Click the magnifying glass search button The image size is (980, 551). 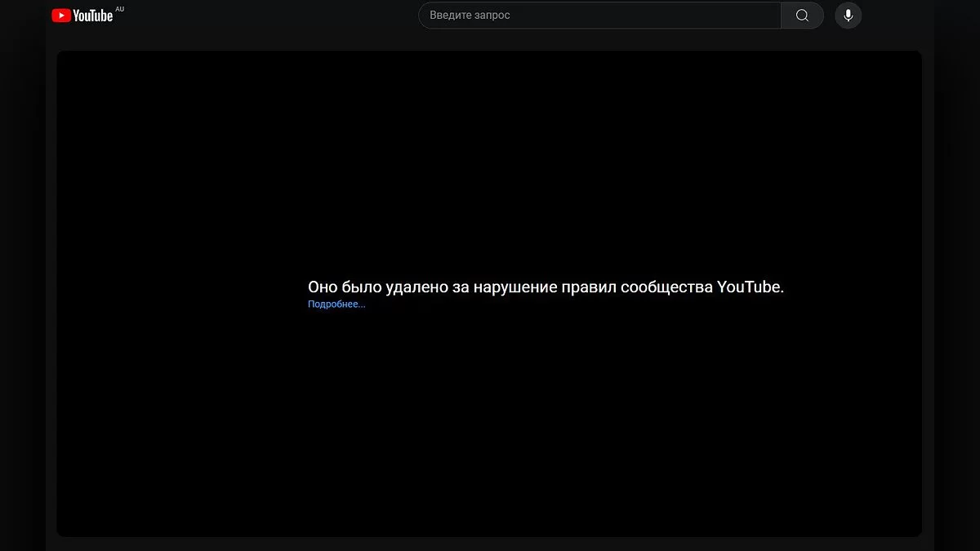tap(802, 15)
